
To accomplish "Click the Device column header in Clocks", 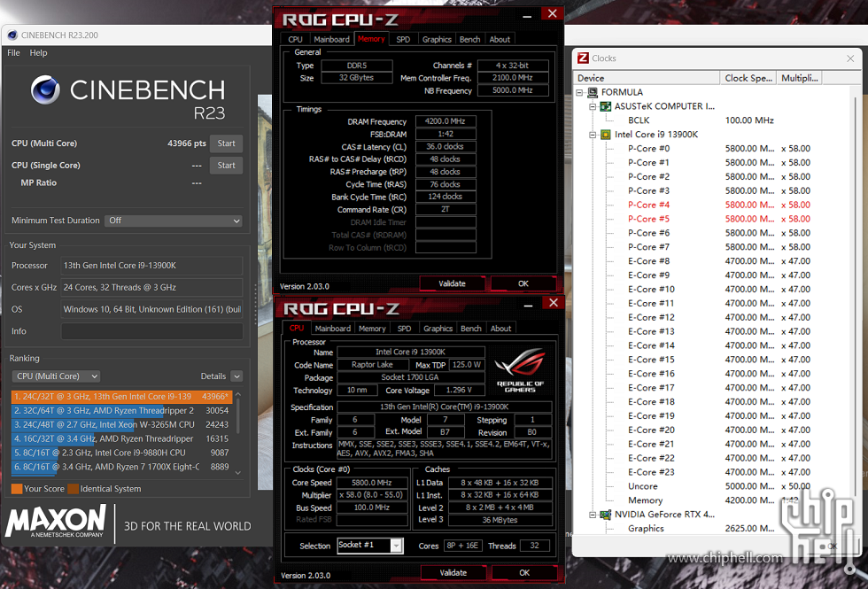I will (647, 78).
